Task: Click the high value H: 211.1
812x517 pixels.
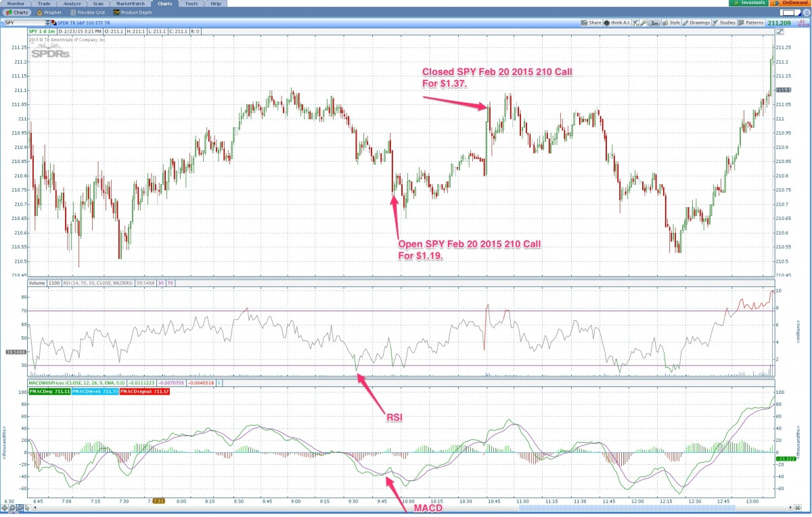Action: 136,31
